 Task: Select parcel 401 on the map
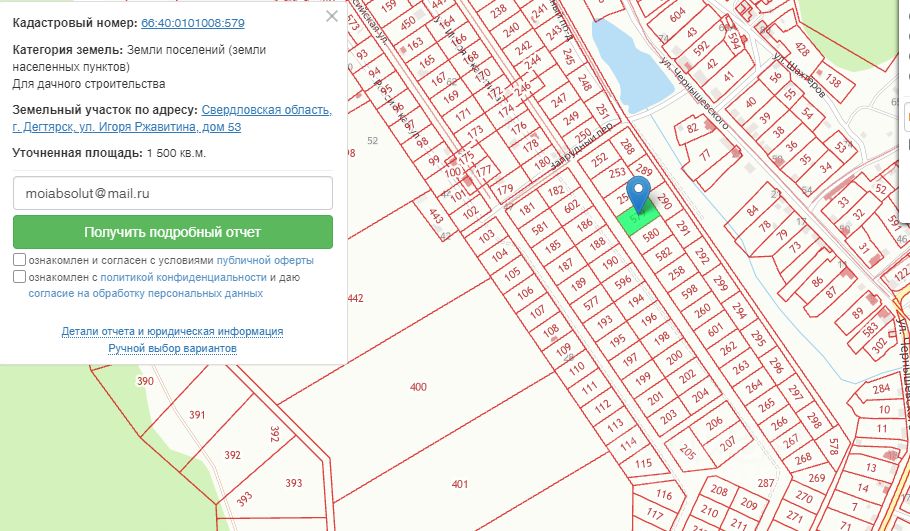[x=460, y=484]
